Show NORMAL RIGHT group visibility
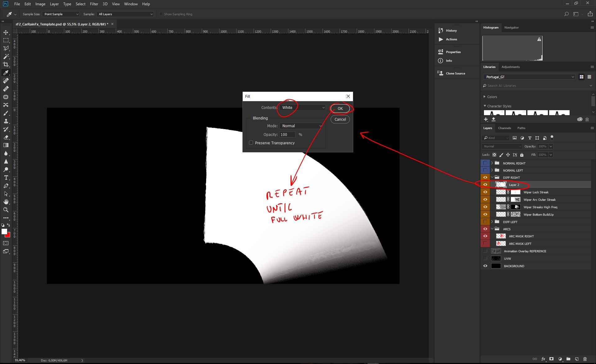The width and height of the screenshot is (596, 364). (485, 163)
